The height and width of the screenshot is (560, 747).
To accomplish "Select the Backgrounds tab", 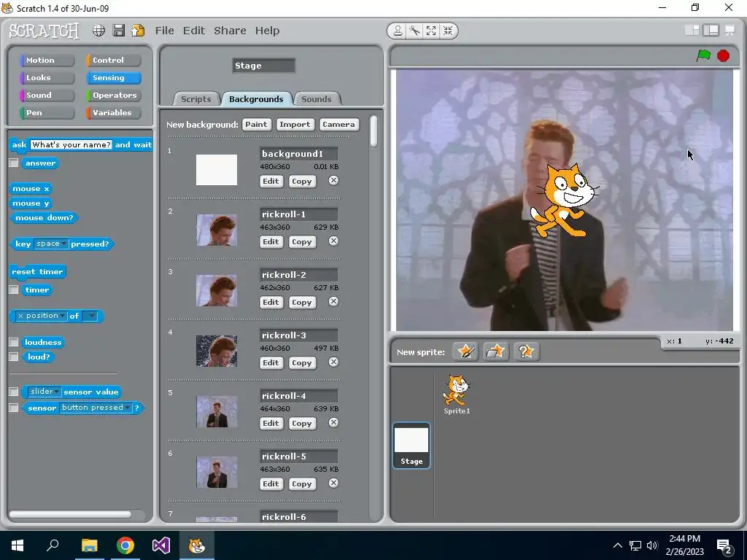I will [x=256, y=99].
